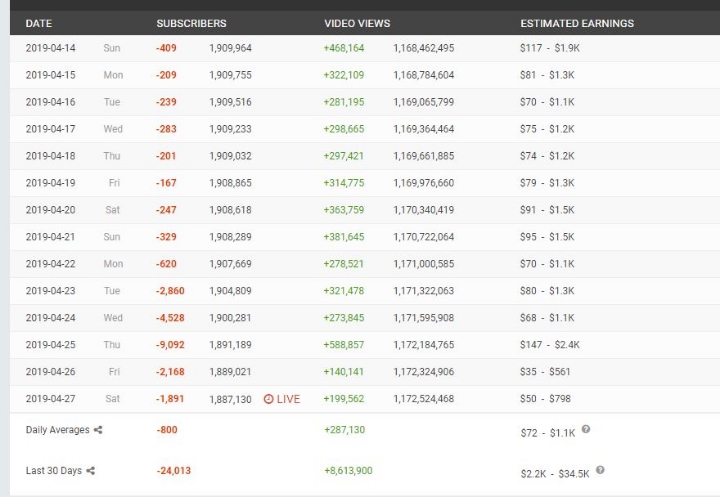The height and width of the screenshot is (497, 720).
Task: Click the Last 30 Days label
Action: pyautogui.click(x=54, y=470)
